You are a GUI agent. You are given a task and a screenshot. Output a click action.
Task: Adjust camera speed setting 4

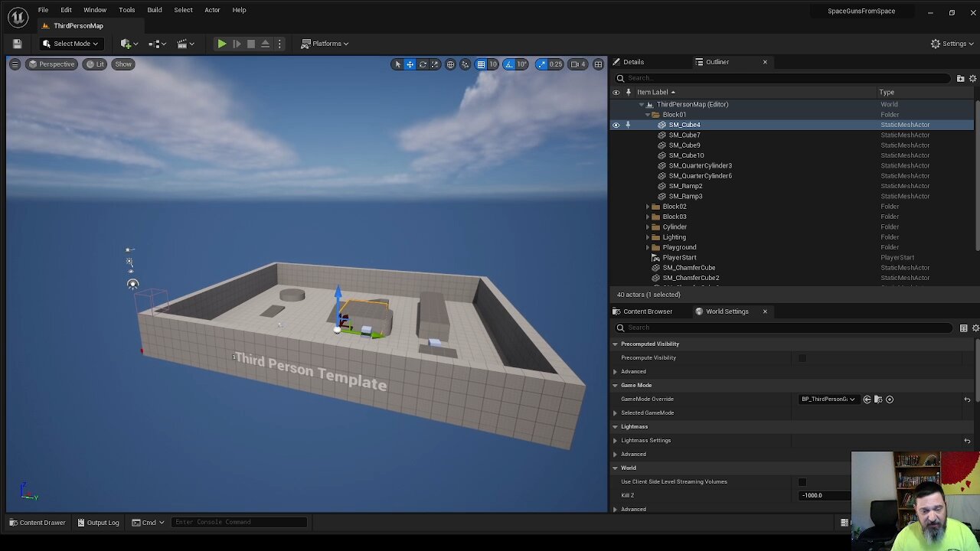coord(578,64)
